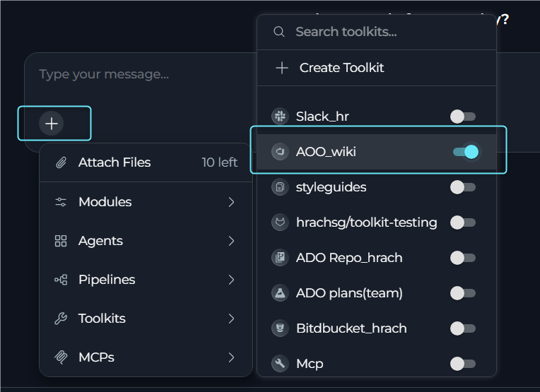Open the MCPs menu item
The image size is (540, 392).
tap(146, 357)
